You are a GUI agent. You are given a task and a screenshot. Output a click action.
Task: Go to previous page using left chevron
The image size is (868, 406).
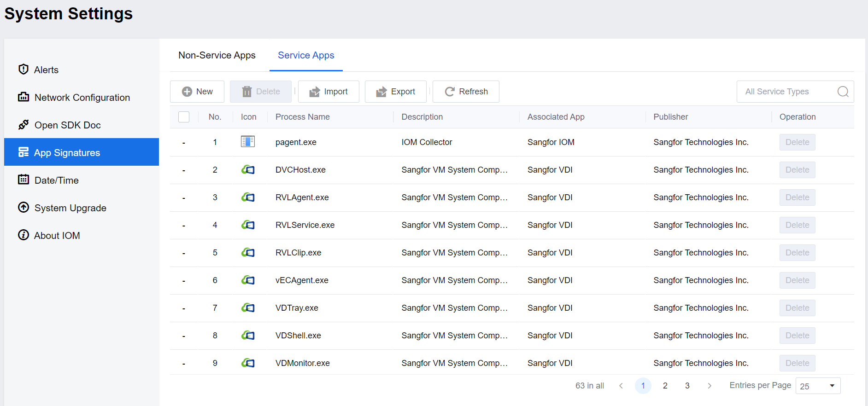point(621,386)
